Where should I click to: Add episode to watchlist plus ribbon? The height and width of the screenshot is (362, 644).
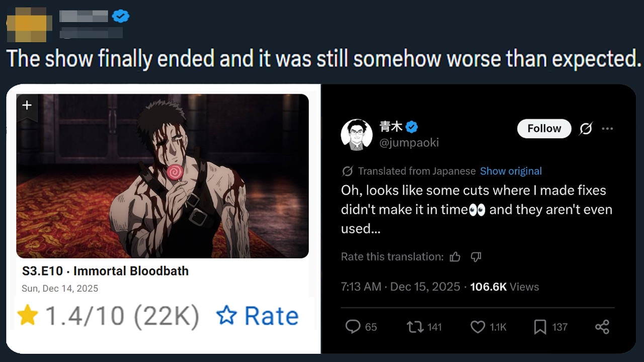27,105
